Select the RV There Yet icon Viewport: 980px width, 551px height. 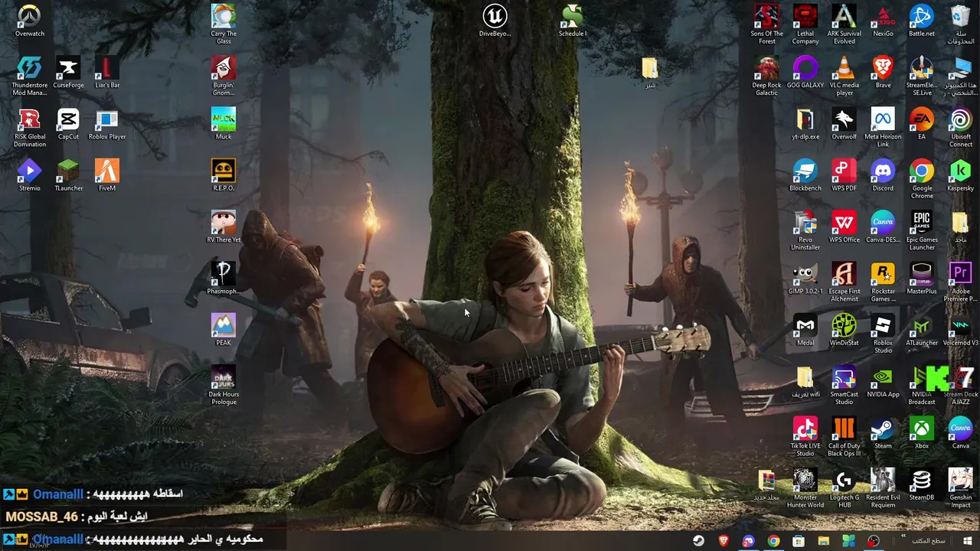click(x=224, y=227)
